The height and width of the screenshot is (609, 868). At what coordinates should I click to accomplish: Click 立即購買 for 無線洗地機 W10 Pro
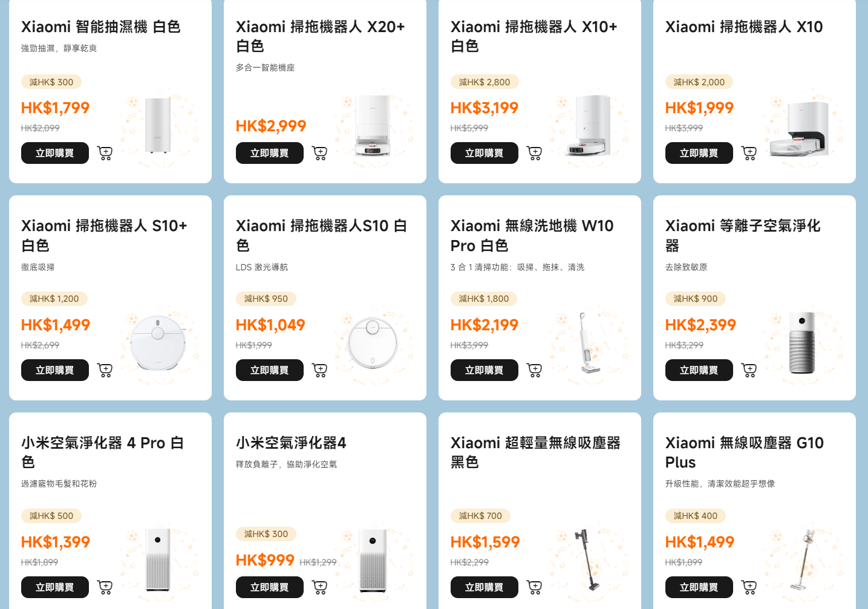(484, 370)
